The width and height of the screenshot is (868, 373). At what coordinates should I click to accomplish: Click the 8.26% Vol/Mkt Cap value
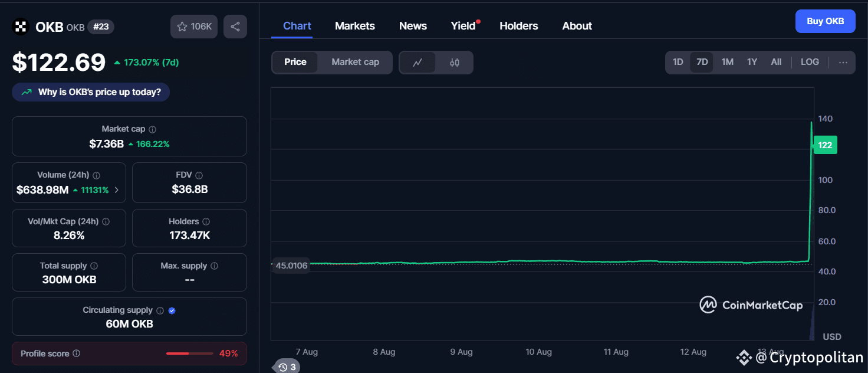tap(69, 235)
